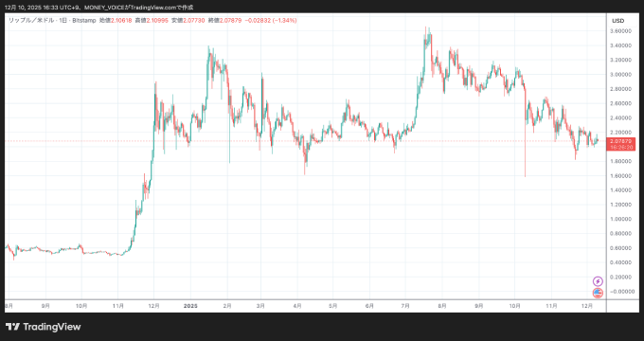Screen dimensions: 644x341
Task: Click the 1.00000 price axis label
Action: coord(620,219)
